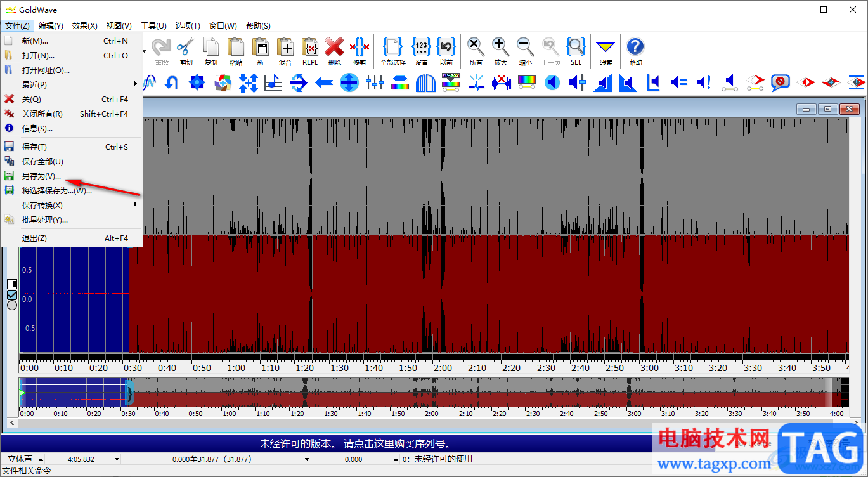Image resolution: width=868 pixels, height=477 pixels.
Task: Click the REPL replace toolbar icon
Action: (310, 51)
